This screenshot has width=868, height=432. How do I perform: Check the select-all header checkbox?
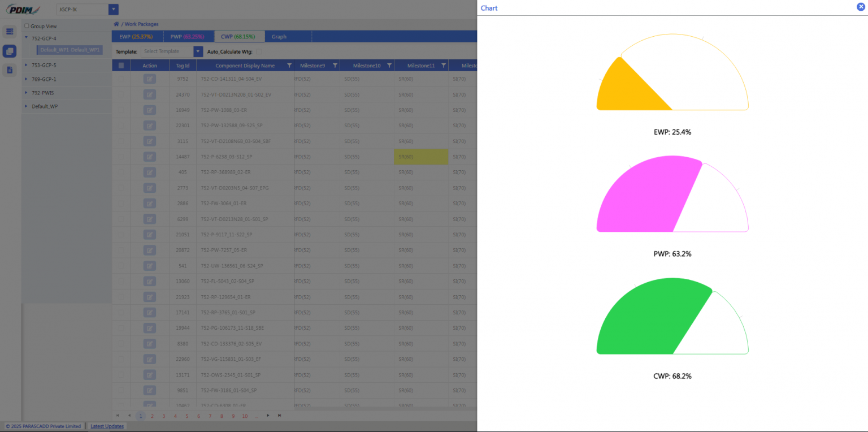[x=121, y=66]
